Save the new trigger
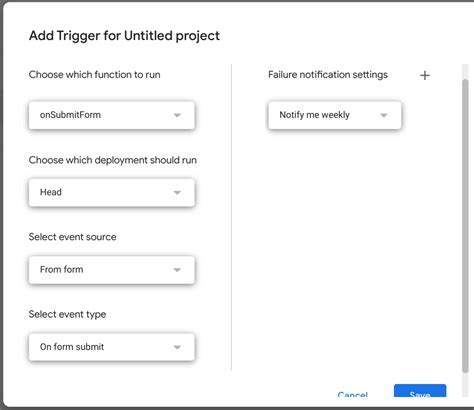The width and height of the screenshot is (474, 410). 420,391
